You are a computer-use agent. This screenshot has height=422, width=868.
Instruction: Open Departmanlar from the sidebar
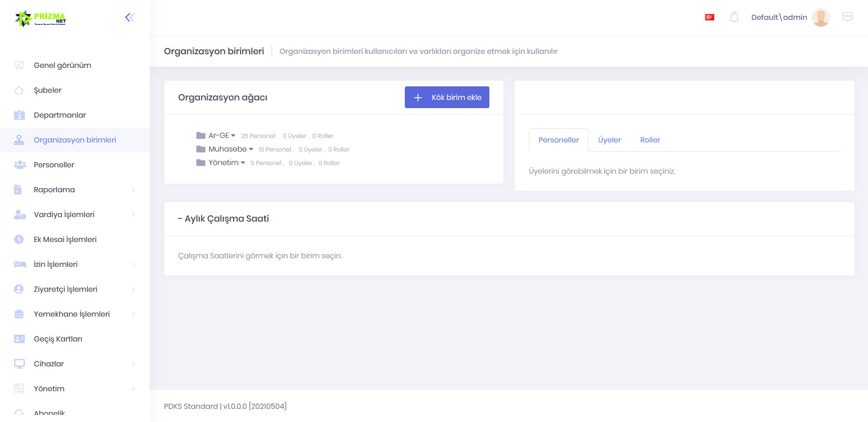pos(60,115)
